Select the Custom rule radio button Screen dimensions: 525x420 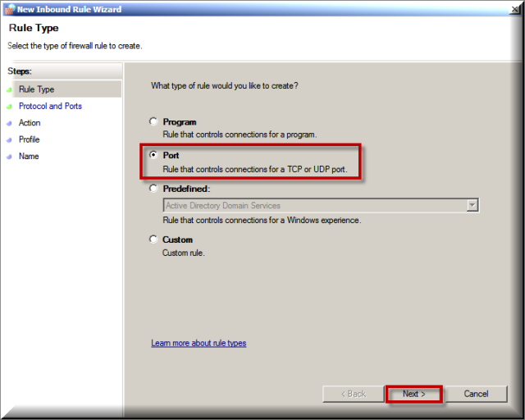153,240
